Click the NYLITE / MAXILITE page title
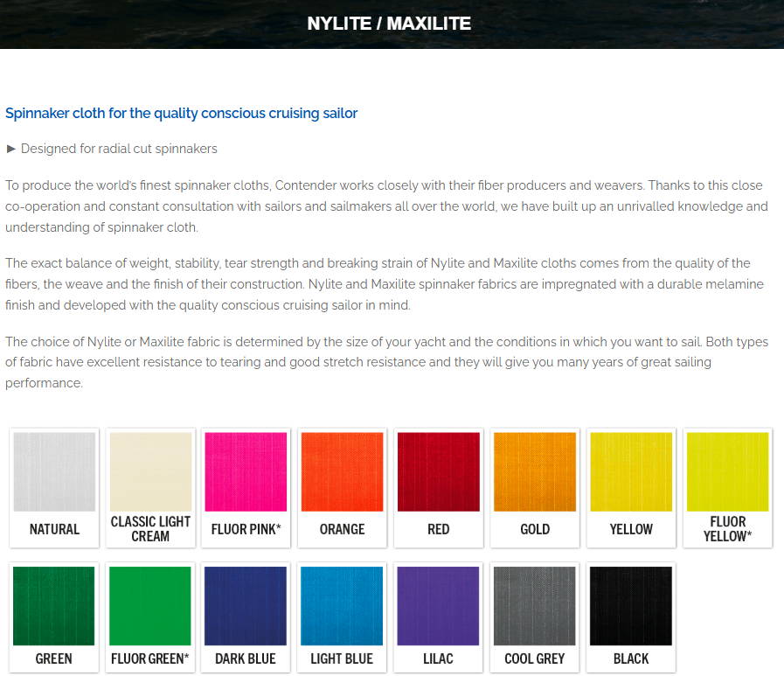Screen dimensions: 784x676 pyautogui.click(x=389, y=24)
